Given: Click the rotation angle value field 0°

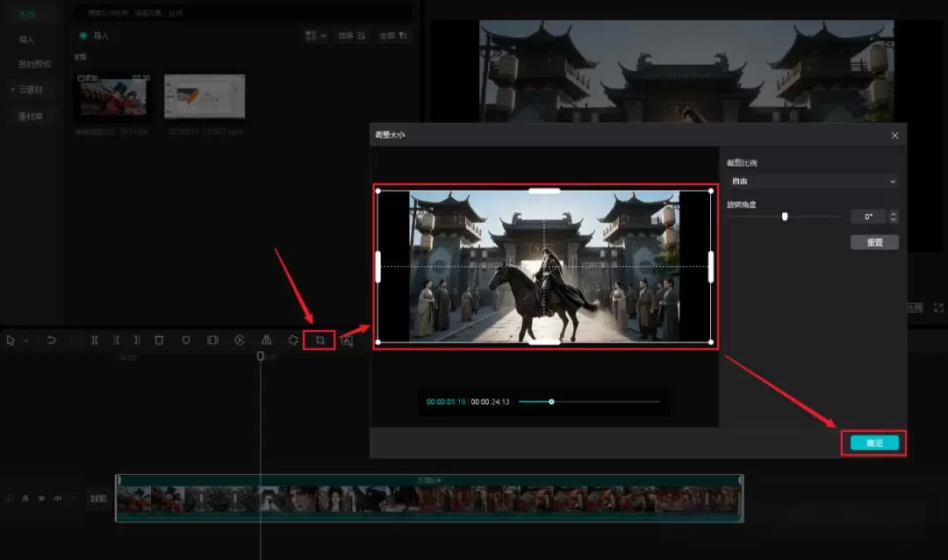Looking at the screenshot, I should 868,217.
